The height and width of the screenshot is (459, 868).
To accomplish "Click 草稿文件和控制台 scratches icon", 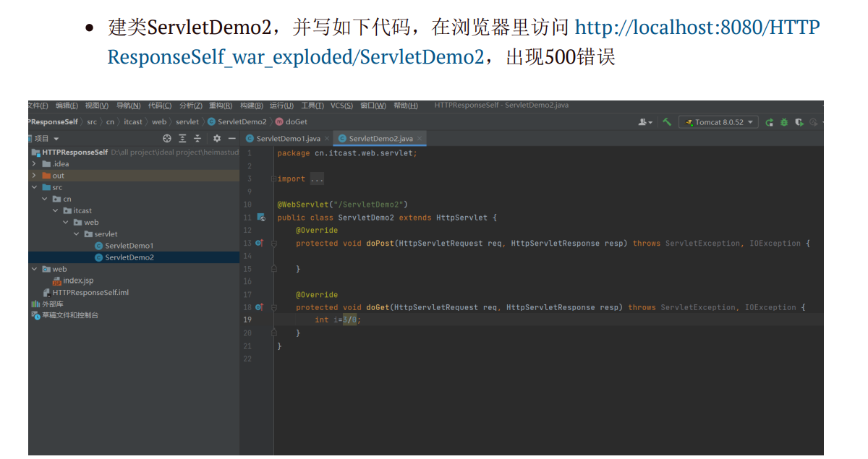I will (35, 315).
